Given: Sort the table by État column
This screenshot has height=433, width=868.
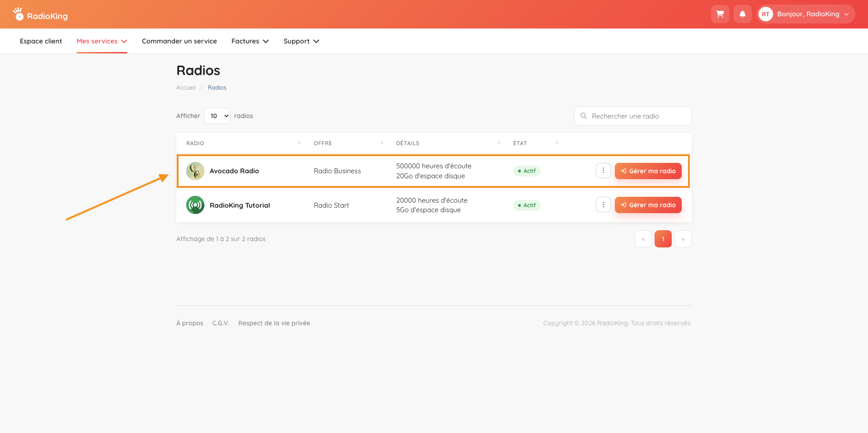Looking at the screenshot, I should (x=557, y=143).
